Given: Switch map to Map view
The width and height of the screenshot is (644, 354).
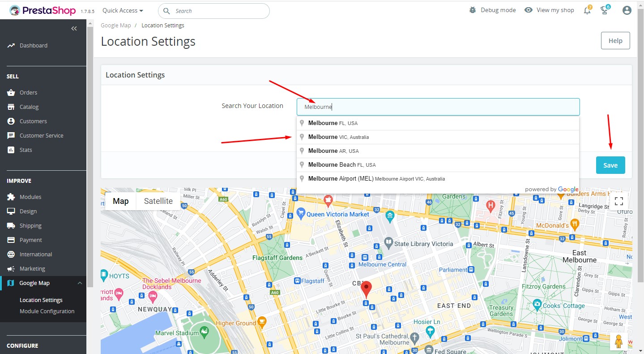Looking at the screenshot, I should (x=120, y=201).
